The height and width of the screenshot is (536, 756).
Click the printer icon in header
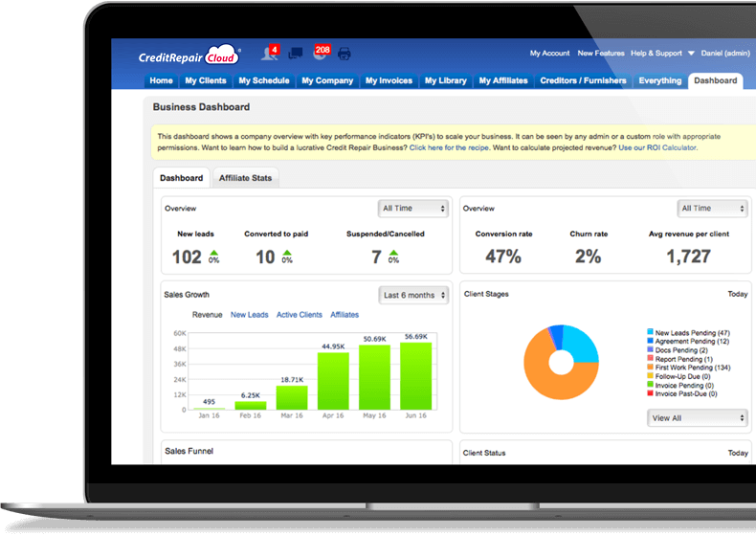pyautogui.click(x=345, y=54)
